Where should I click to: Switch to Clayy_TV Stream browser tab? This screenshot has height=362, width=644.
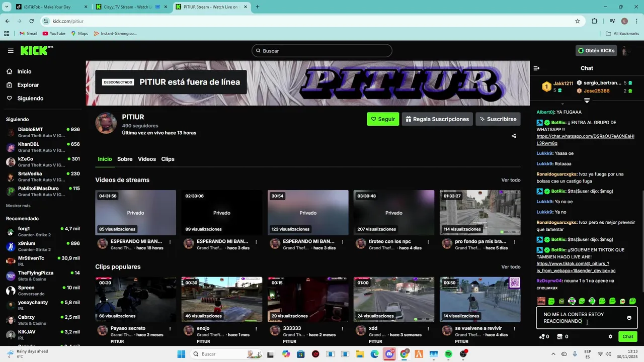pos(132,7)
